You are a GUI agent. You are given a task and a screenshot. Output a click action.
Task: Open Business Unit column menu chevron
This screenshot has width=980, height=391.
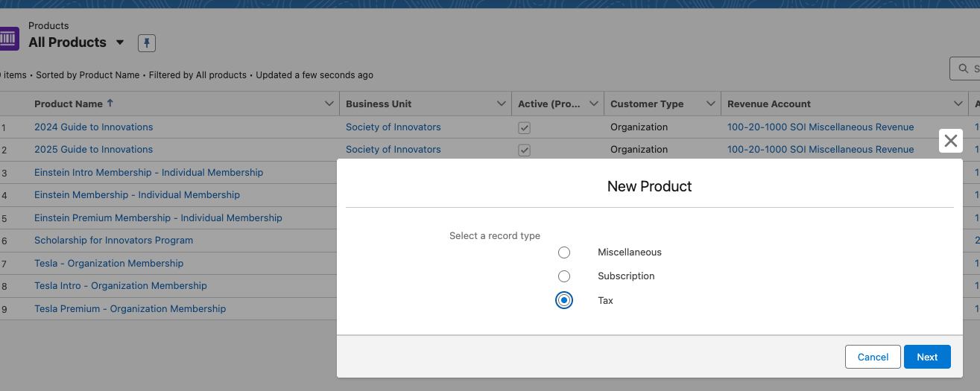point(502,104)
